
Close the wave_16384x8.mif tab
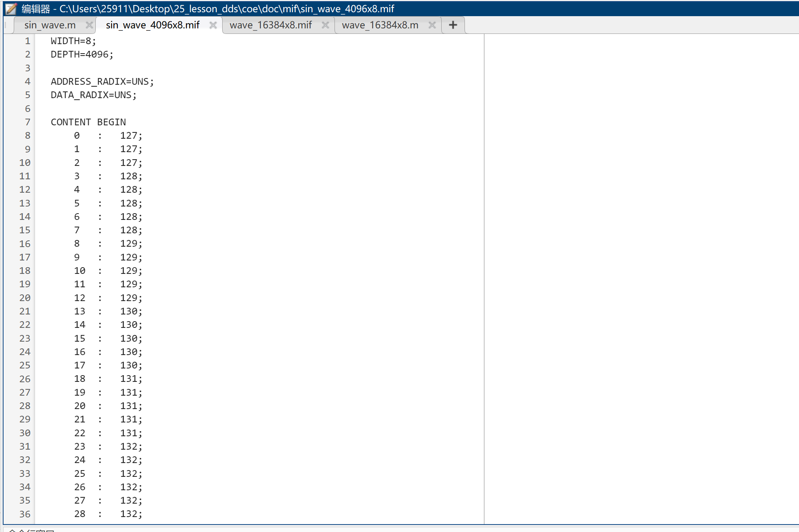[x=325, y=25]
